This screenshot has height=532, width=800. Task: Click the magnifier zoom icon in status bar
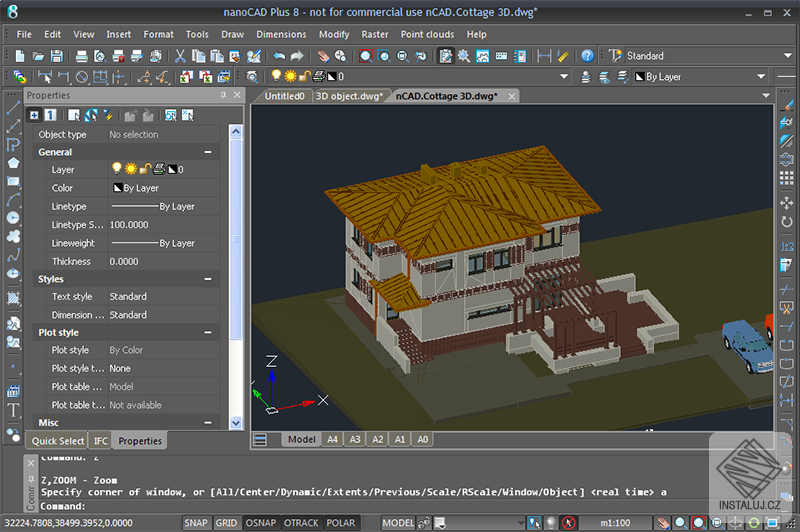(680, 523)
